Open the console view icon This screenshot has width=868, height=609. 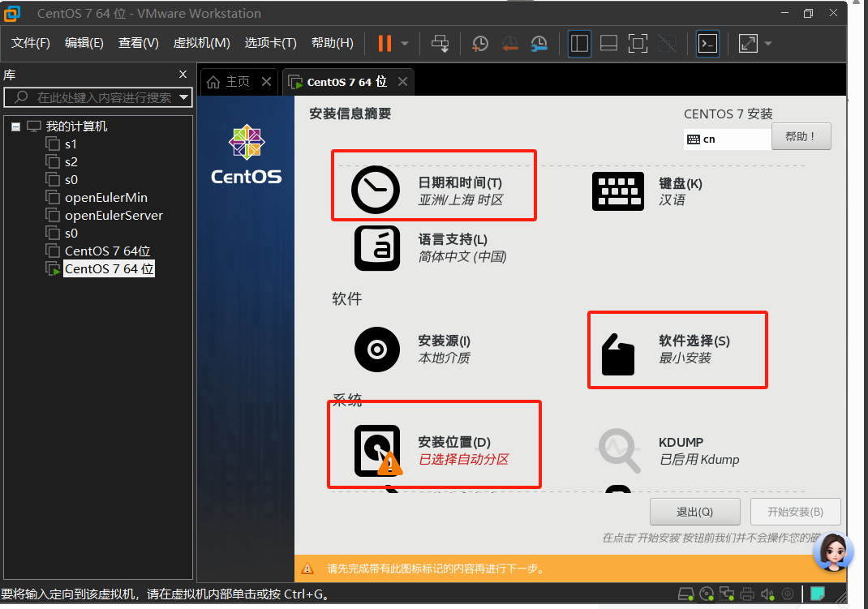click(x=707, y=44)
